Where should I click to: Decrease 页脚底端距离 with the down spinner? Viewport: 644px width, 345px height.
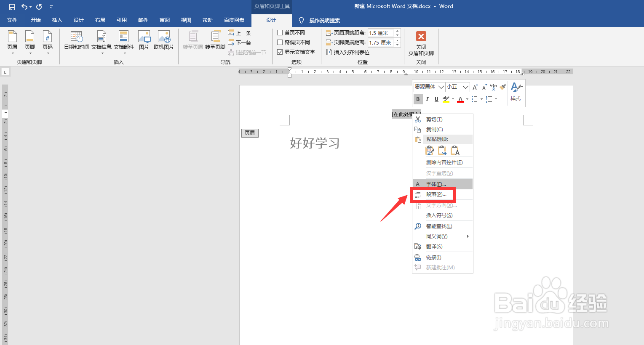tap(397, 45)
